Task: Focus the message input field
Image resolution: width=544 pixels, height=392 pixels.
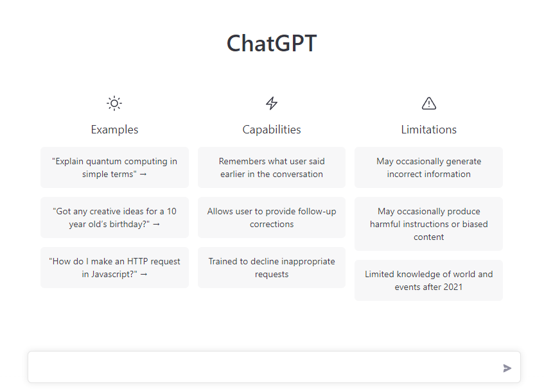Action: (263, 368)
